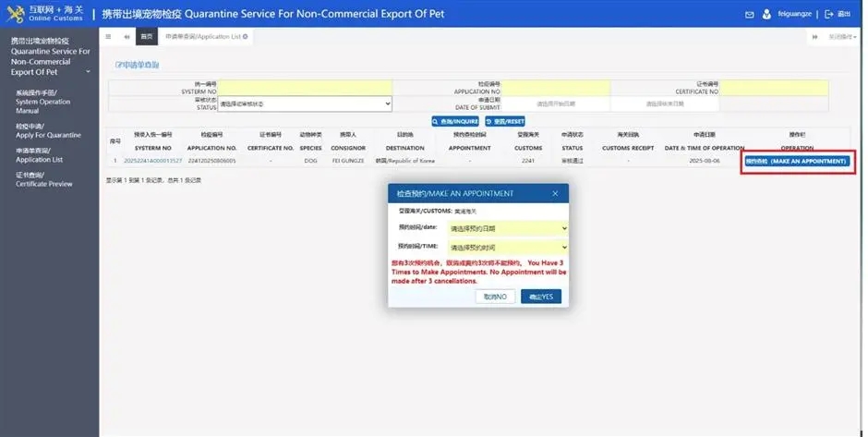868x437 pixels.
Task: Open the mail envelope icon in header
Action: 749,15
